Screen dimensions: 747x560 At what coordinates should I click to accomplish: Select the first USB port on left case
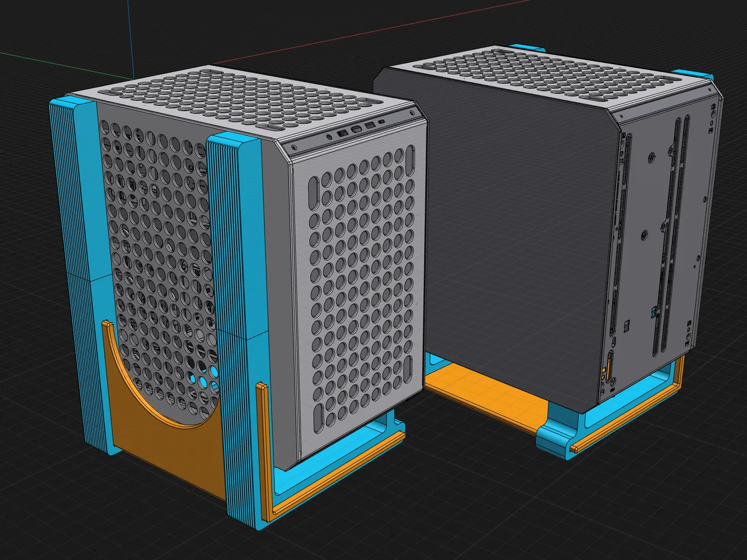pyautogui.click(x=343, y=133)
